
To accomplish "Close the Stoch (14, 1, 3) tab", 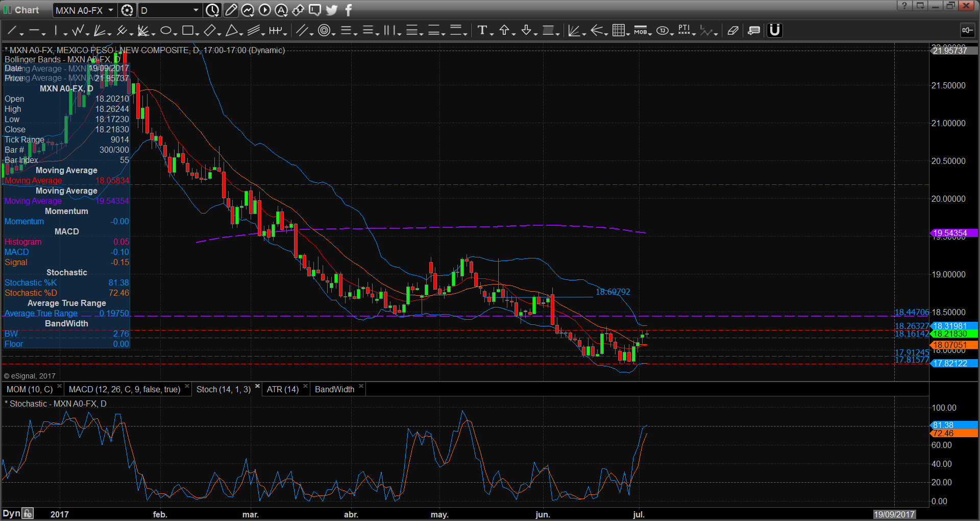I will (x=258, y=386).
